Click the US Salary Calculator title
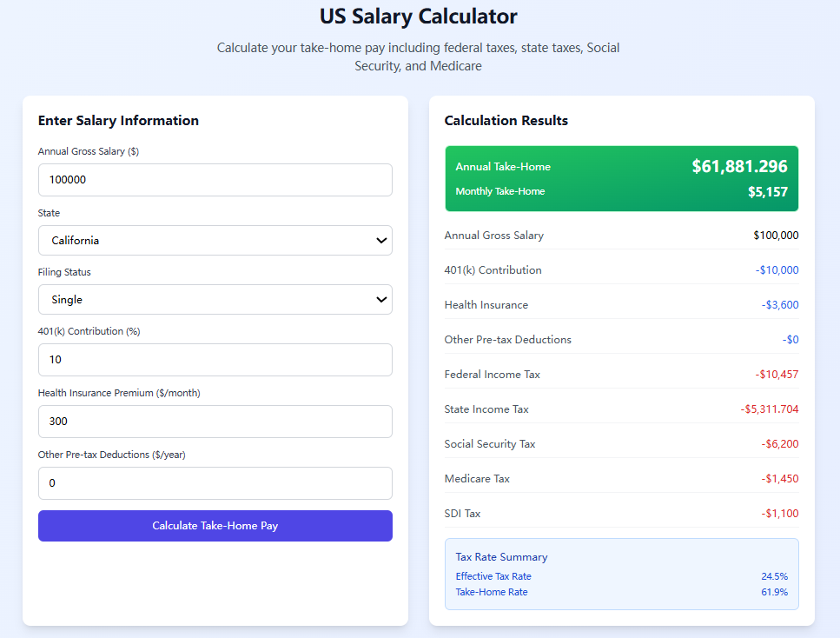Image resolution: width=840 pixels, height=638 pixels. [x=418, y=17]
